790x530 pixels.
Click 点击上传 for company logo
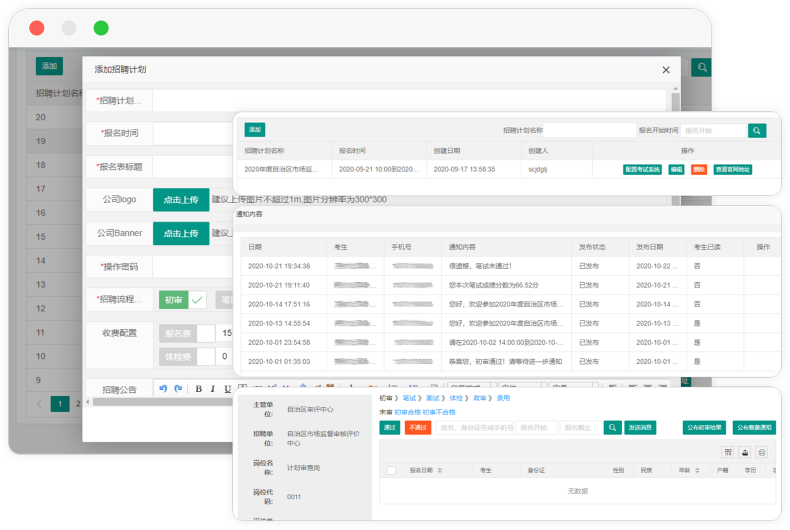(181, 199)
